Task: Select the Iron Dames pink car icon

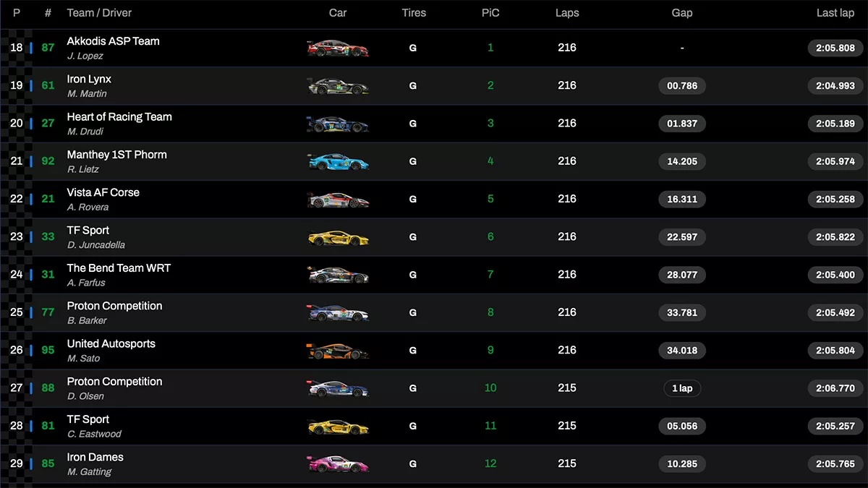Action: 338,463
